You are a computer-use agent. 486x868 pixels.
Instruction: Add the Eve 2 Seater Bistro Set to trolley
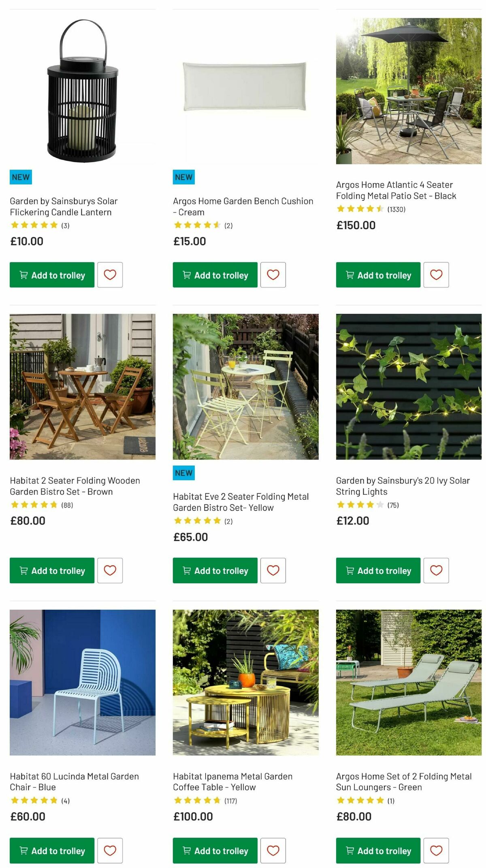coord(215,570)
